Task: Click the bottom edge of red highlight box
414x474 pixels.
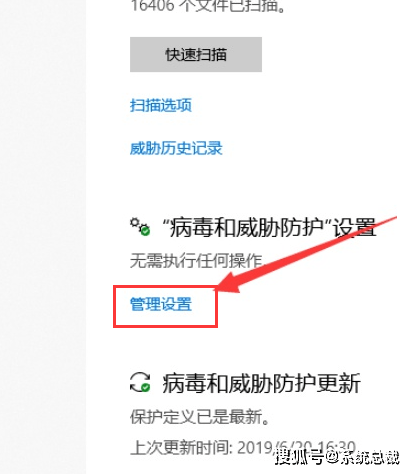Action: 165,326
